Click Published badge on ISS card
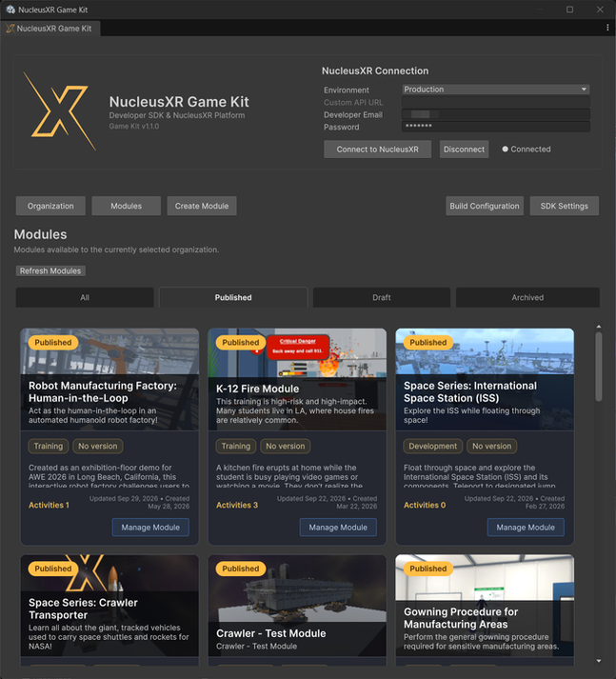616x679 pixels. [x=428, y=343]
